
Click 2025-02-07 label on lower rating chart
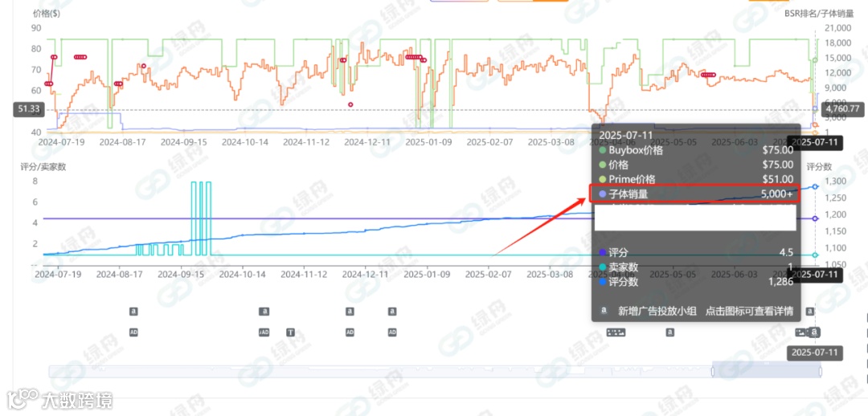pyautogui.click(x=489, y=274)
